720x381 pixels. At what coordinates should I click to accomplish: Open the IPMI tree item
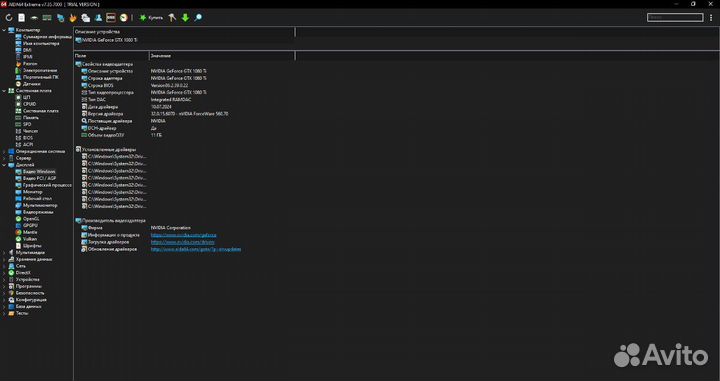pyautogui.click(x=24, y=57)
